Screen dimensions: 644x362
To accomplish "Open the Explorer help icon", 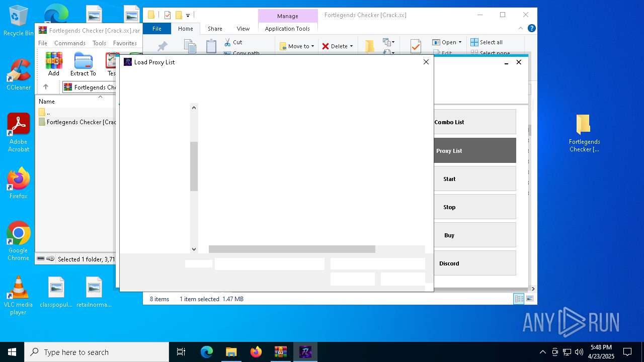I will 531,29.
